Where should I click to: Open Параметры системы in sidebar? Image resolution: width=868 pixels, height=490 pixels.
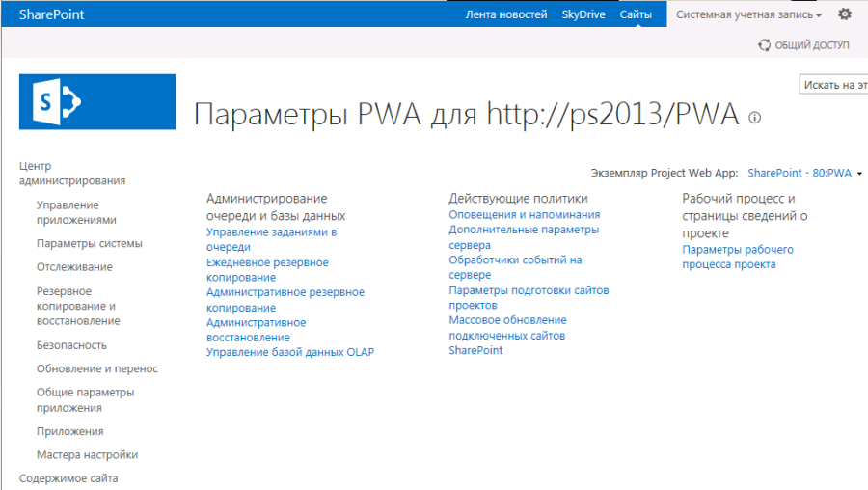pyautogui.click(x=89, y=243)
